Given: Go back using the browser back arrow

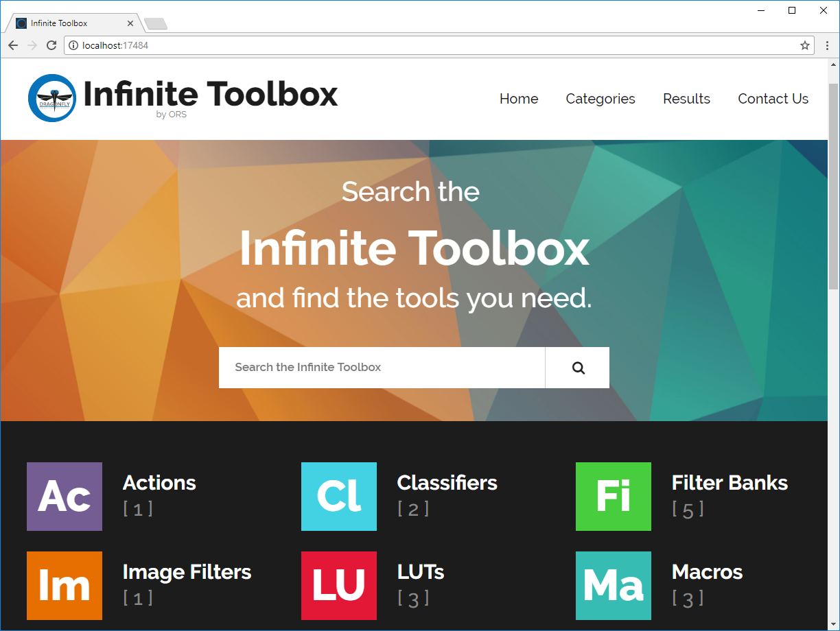Looking at the screenshot, I should click(x=13, y=45).
